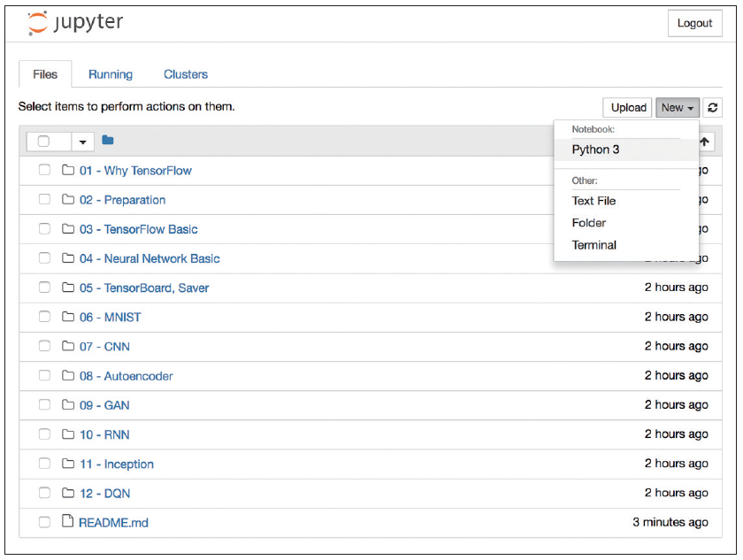Select the checkbox for 06 - MNIST
Viewport: 743px width, 560px height.
(x=44, y=317)
